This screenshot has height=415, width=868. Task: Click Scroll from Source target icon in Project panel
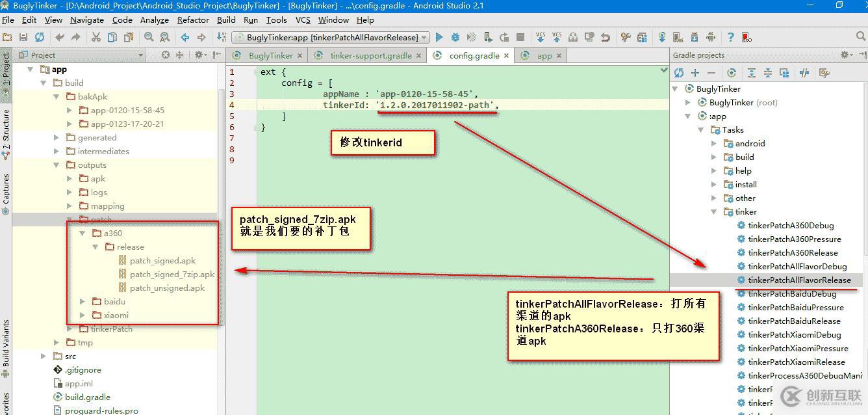click(166, 55)
